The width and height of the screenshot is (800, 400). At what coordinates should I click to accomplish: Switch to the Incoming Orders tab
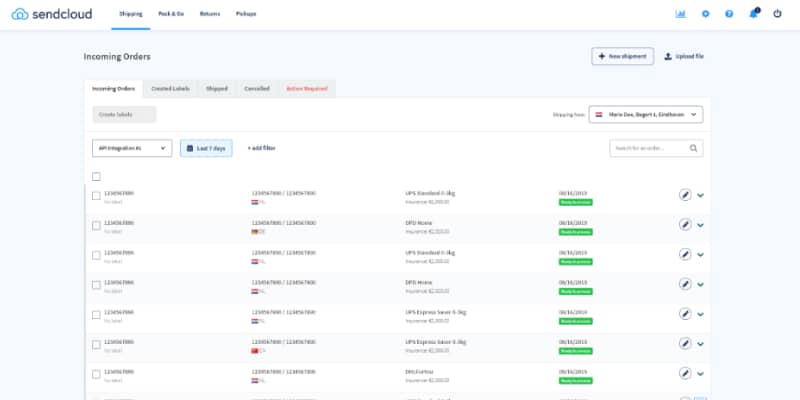pos(113,88)
